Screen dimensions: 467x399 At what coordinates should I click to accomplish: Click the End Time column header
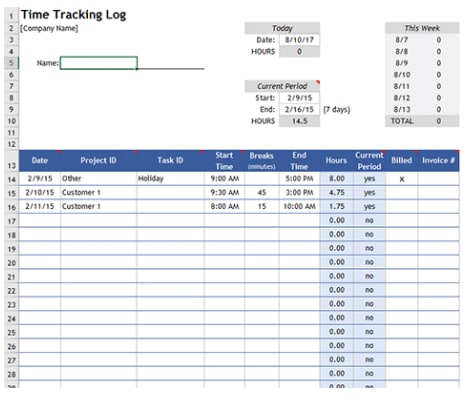[299, 161]
